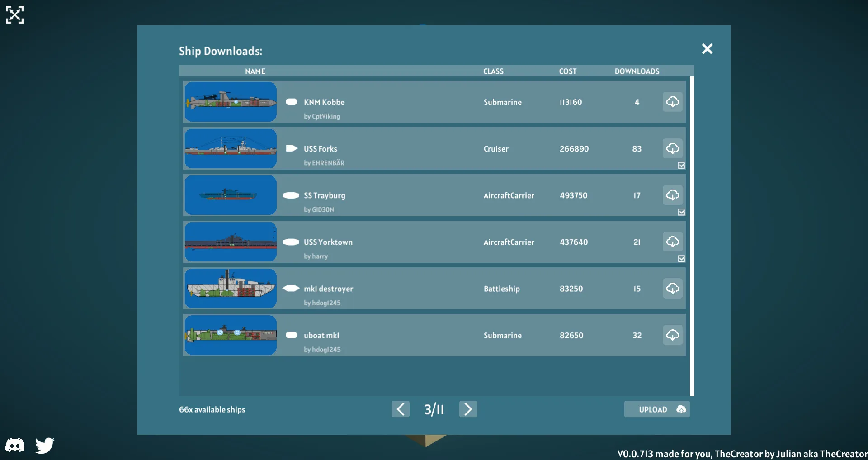Click the cost value 437640
The height and width of the screenshot is (460, 868).
(x=574, y=242)
